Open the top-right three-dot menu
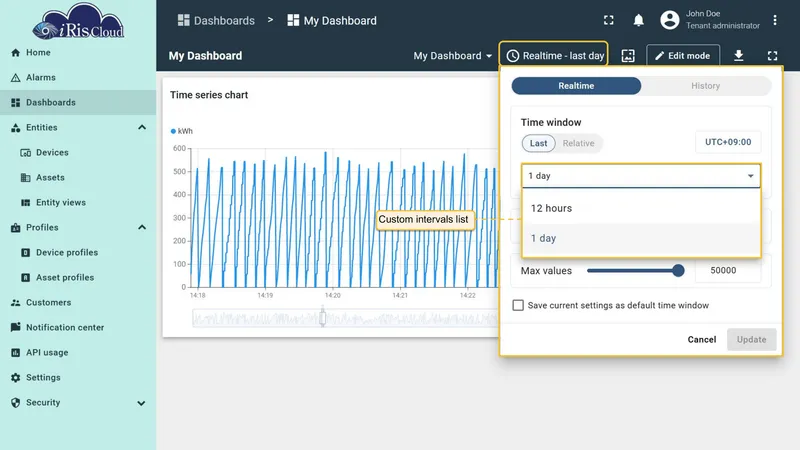 click(x=774, y=20)
